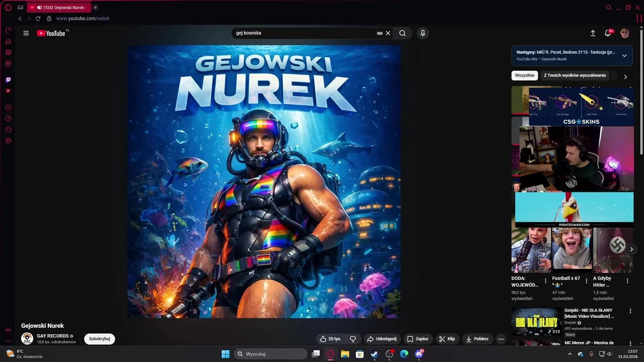Image resolution: width=644 pixels, height=362 pixels.
Task: Clear the search box with the X
Action: pyautogui.click(x=388, y=33)
